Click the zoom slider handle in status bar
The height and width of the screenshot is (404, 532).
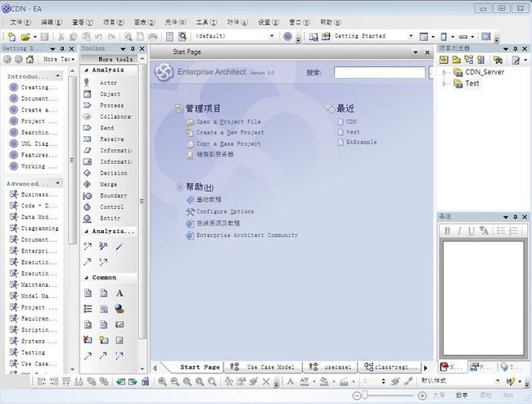click(x=365, y=395)
